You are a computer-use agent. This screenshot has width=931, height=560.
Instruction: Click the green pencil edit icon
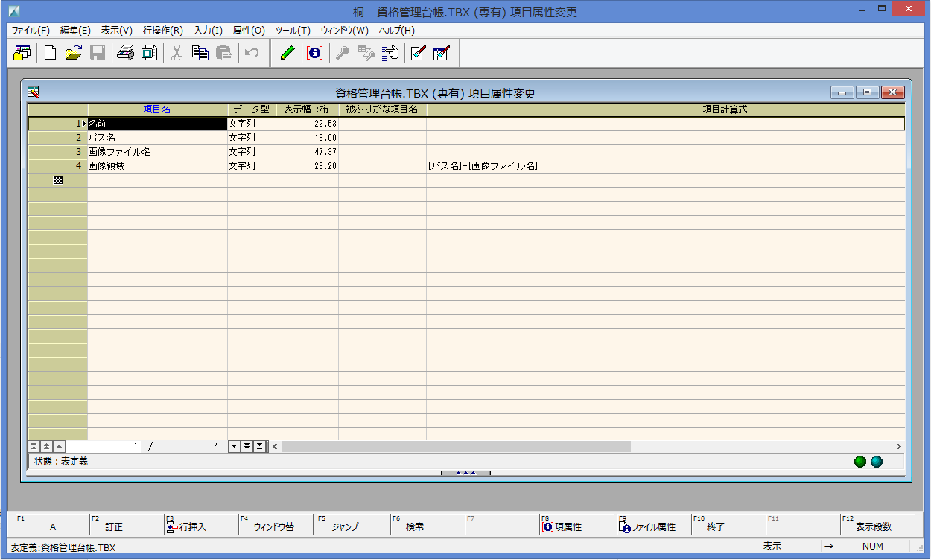287,53
